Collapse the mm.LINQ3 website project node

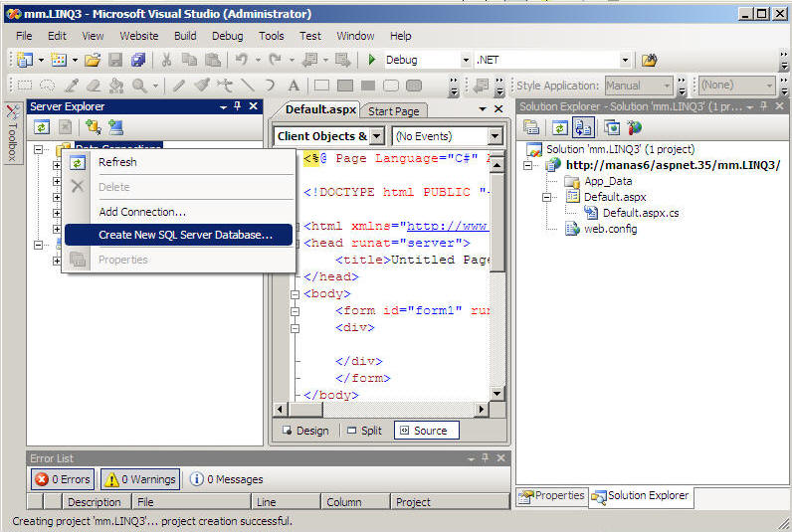(x=528, y=165)
